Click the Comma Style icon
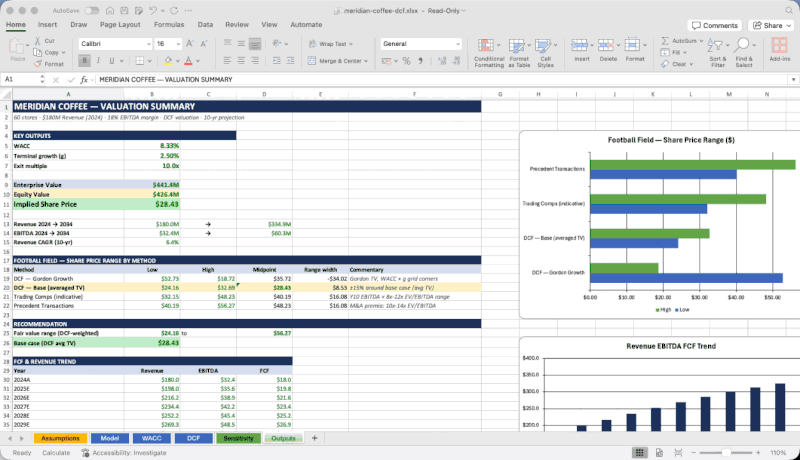The height and width of the screenshot is (460, 800). tap(420, 61)
